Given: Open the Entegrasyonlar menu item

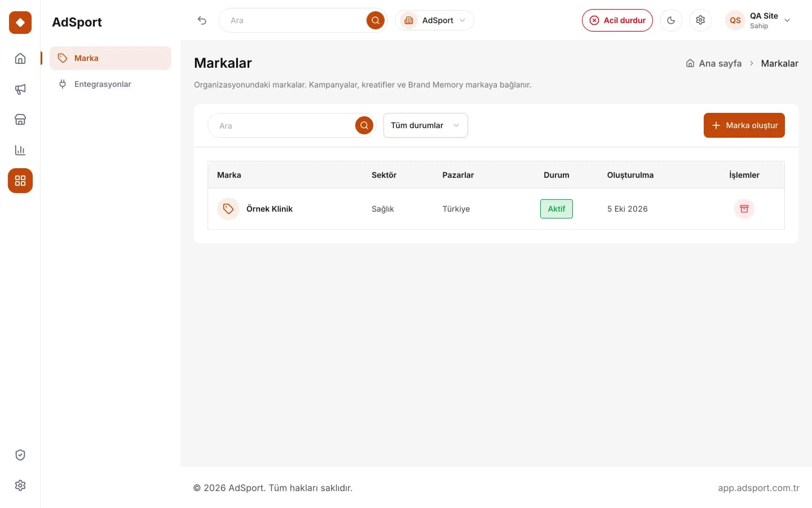Looking at the screenshot, I should (x=111, y=84).
